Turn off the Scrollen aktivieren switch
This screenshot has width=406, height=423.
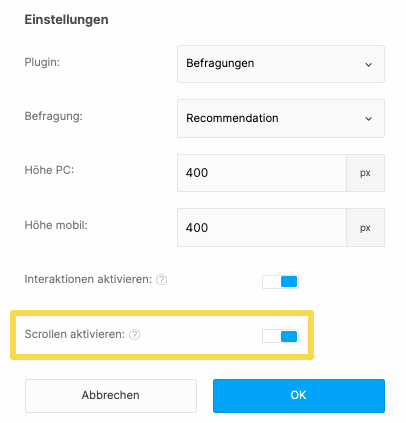[x=280, y=336]
